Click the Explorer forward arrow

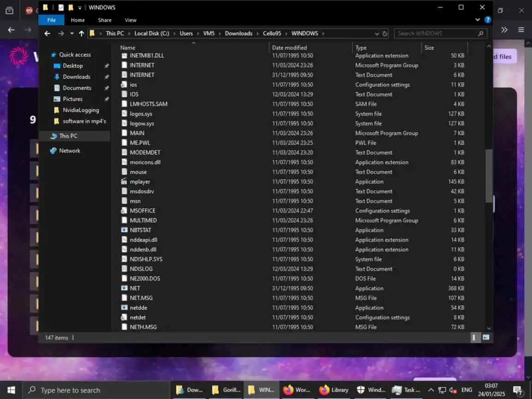[x=61, y=33]
